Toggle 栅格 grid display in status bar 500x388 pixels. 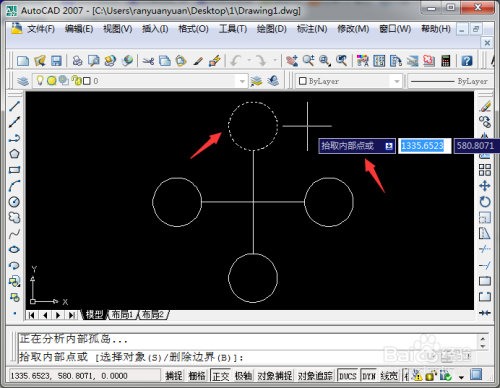[197, 376]
